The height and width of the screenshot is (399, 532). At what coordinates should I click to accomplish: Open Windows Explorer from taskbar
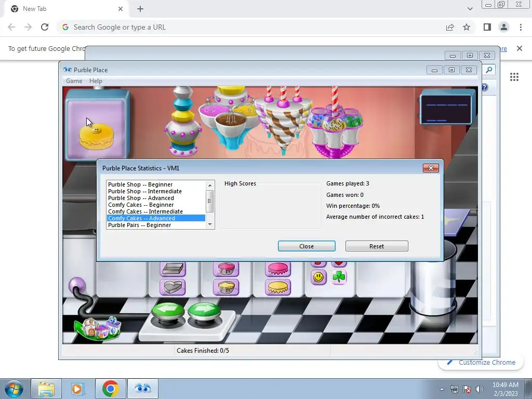(x=46, y=389)
